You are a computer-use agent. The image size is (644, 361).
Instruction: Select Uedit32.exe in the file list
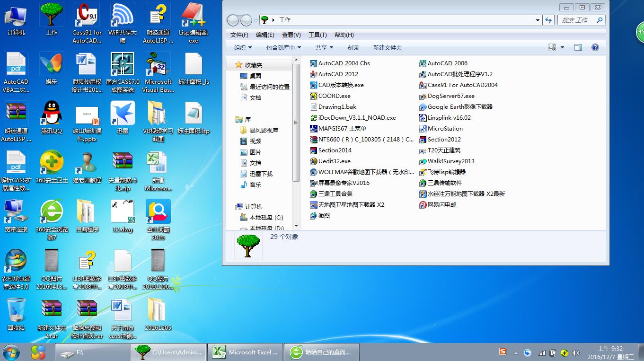pos(330,161)
